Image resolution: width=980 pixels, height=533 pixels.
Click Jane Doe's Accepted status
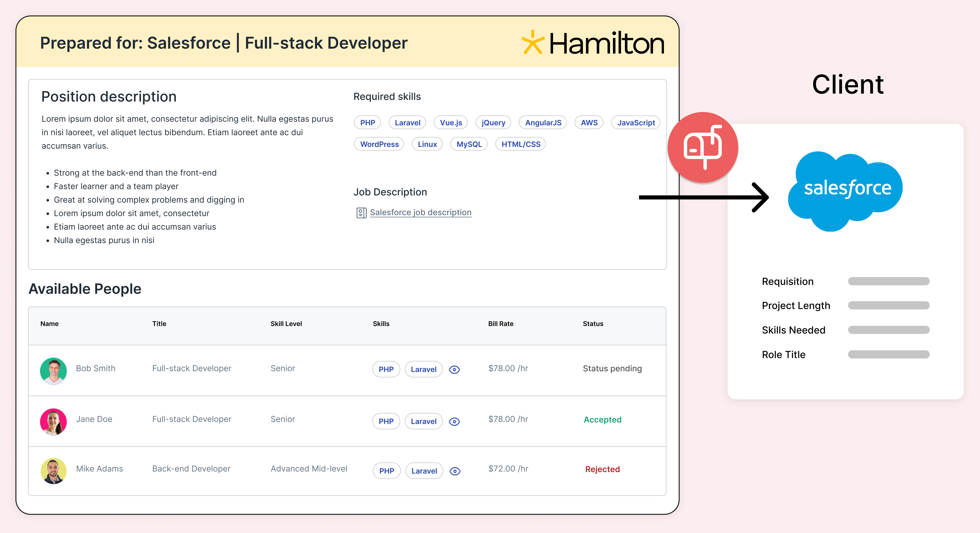602,420
